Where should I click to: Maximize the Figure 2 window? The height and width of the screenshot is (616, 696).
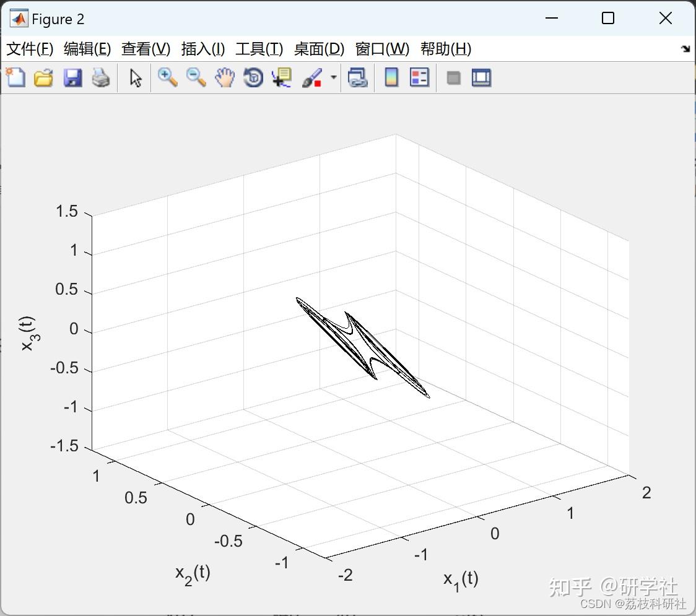[607, 18]
